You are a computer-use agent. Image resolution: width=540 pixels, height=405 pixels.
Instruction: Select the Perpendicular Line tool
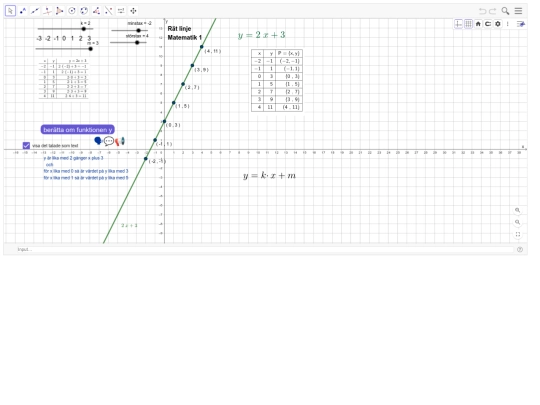click(47, 11)
